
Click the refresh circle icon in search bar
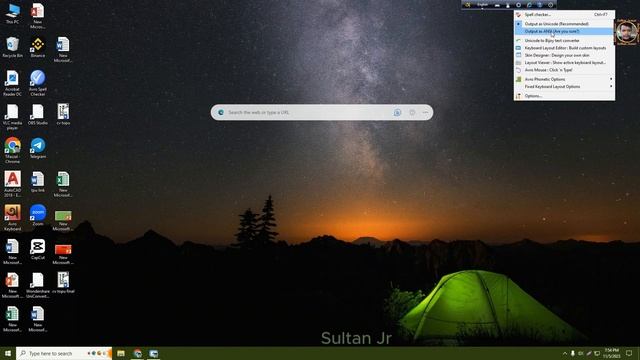[x=412, y=112]
